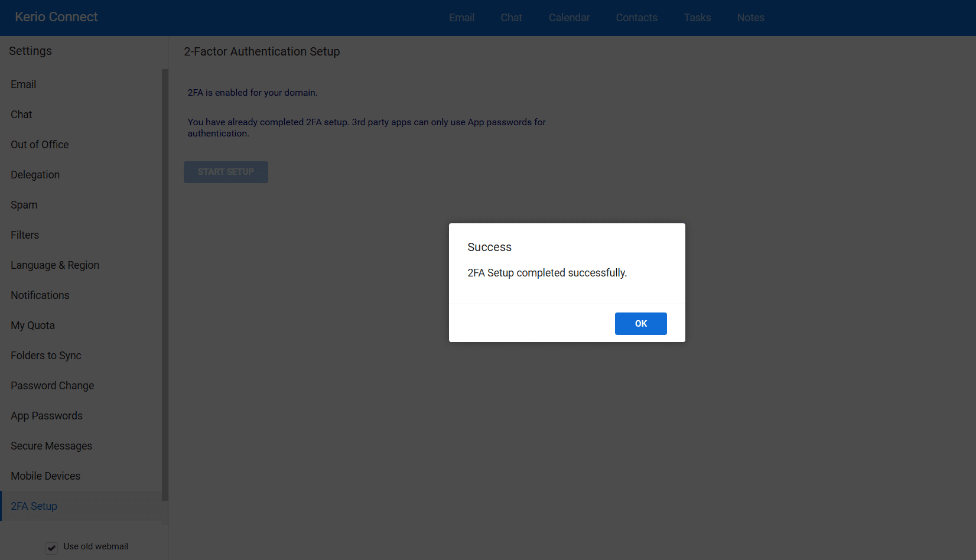Click the settings sidebar scrollbar
The image size is (976, 560).
tap(165, 284)
